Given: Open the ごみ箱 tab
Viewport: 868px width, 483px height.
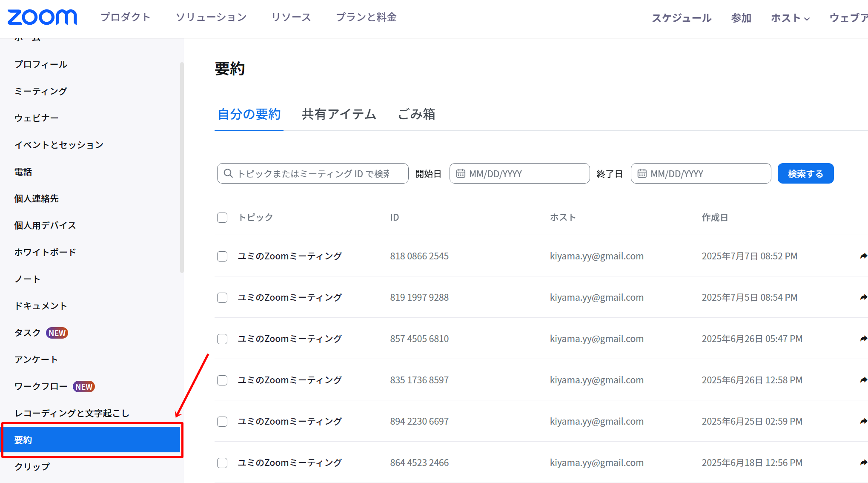Looking at the screenshot, I should click(x=416, y=114).
